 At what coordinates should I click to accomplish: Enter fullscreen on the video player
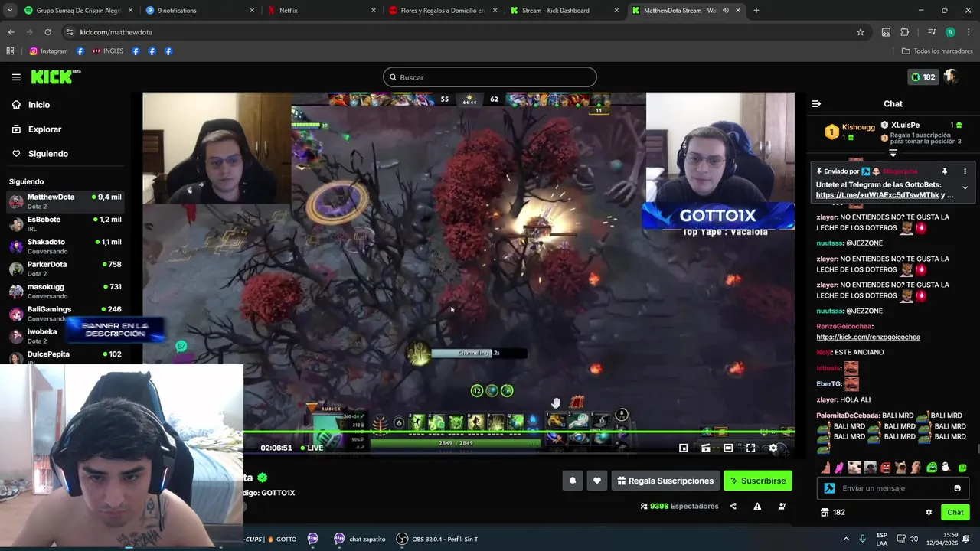pos(751,448)
